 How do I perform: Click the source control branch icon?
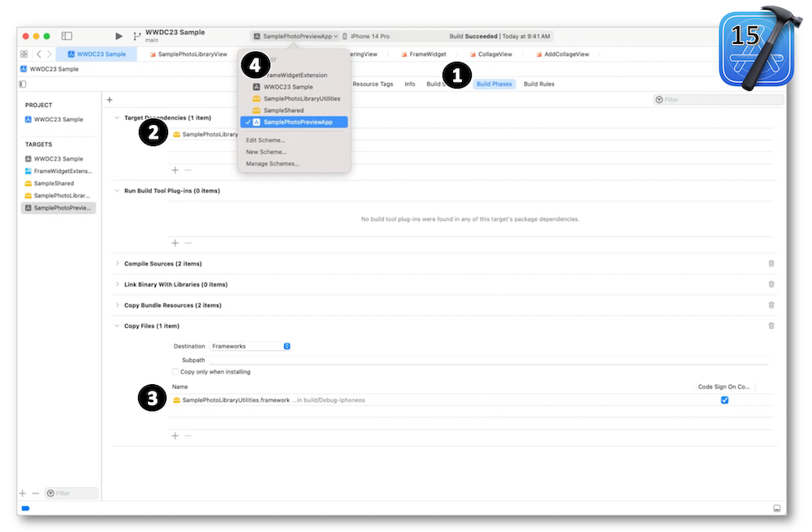coord(136,37)
